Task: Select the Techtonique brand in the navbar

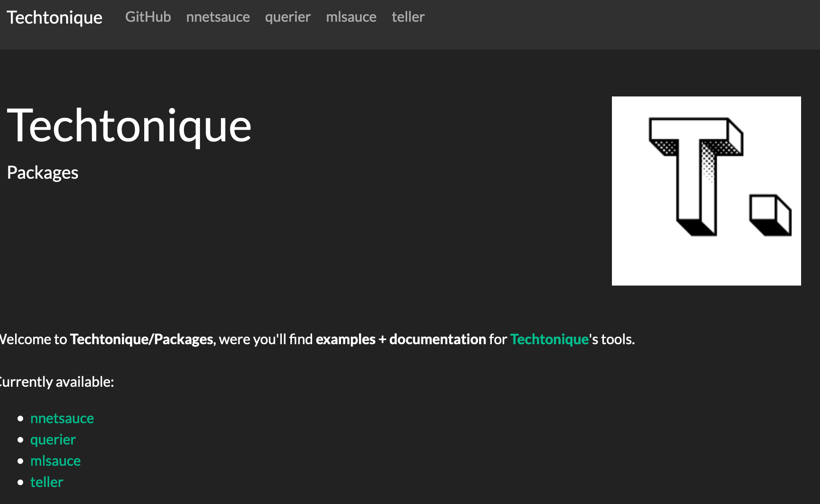Action: point(54,17)
